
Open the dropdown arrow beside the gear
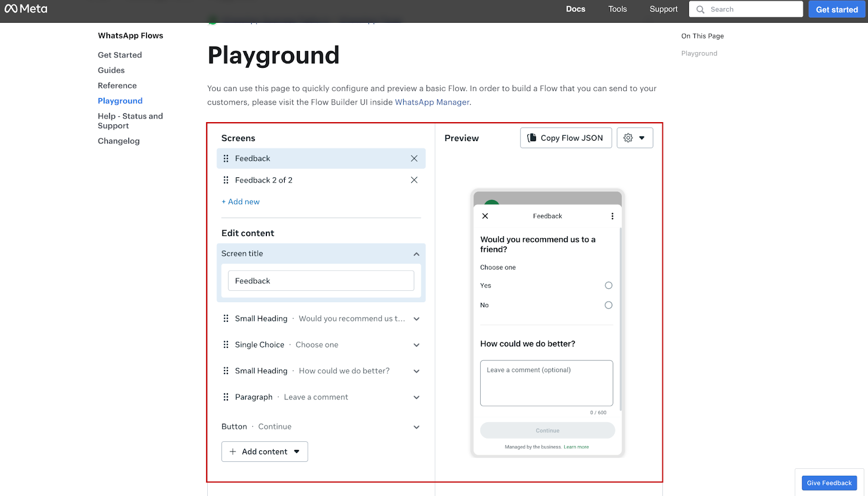(642, 138)
